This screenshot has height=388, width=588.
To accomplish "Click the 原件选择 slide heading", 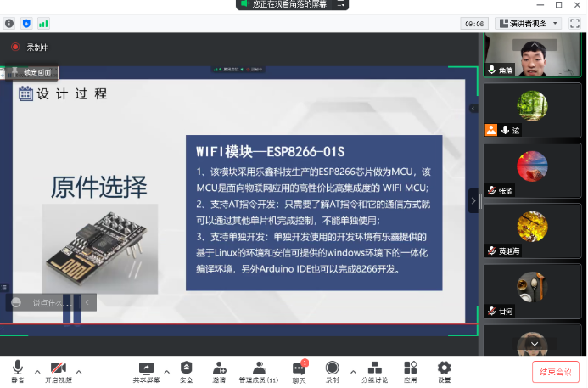I will pos(99,187).
